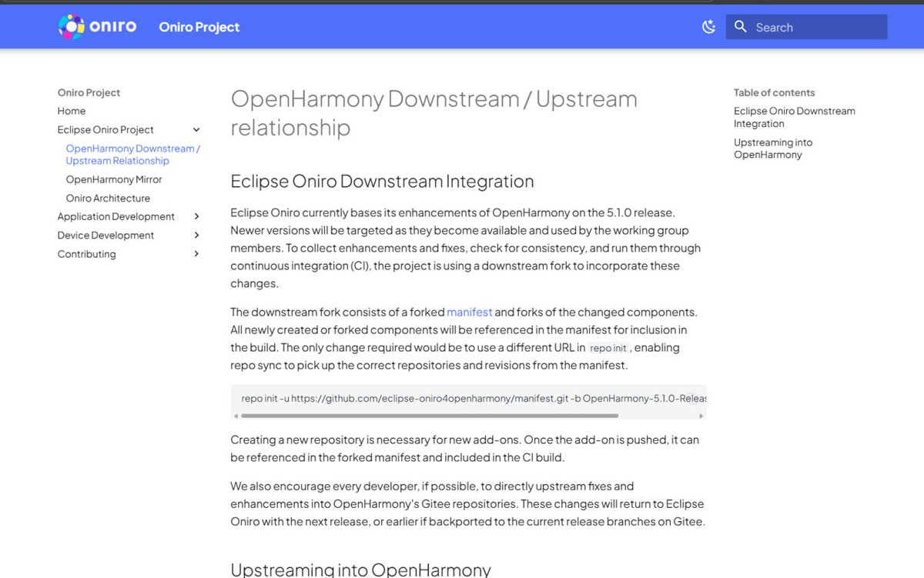Screen dimensions: 924x578
Task: Open Application Development in the sidebar
Action: tap(116, 217)
